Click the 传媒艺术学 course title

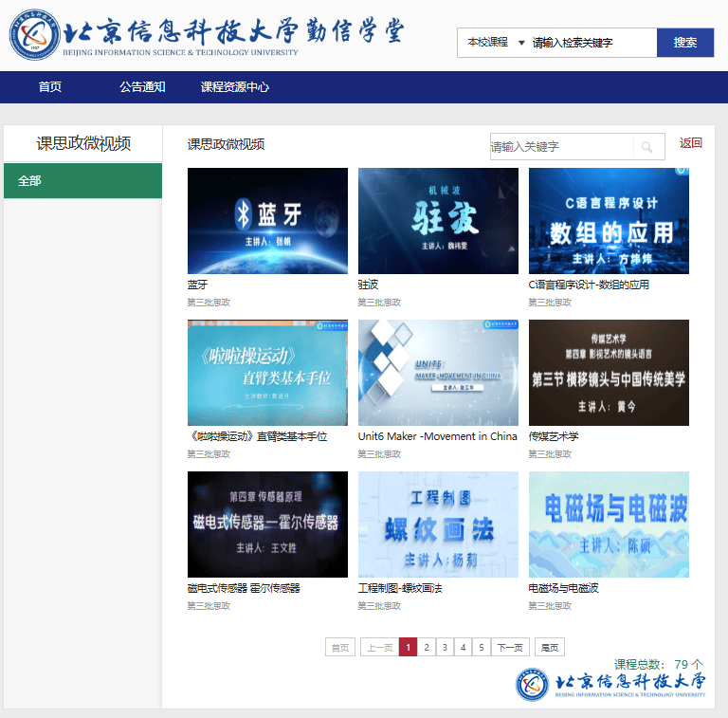554,436
